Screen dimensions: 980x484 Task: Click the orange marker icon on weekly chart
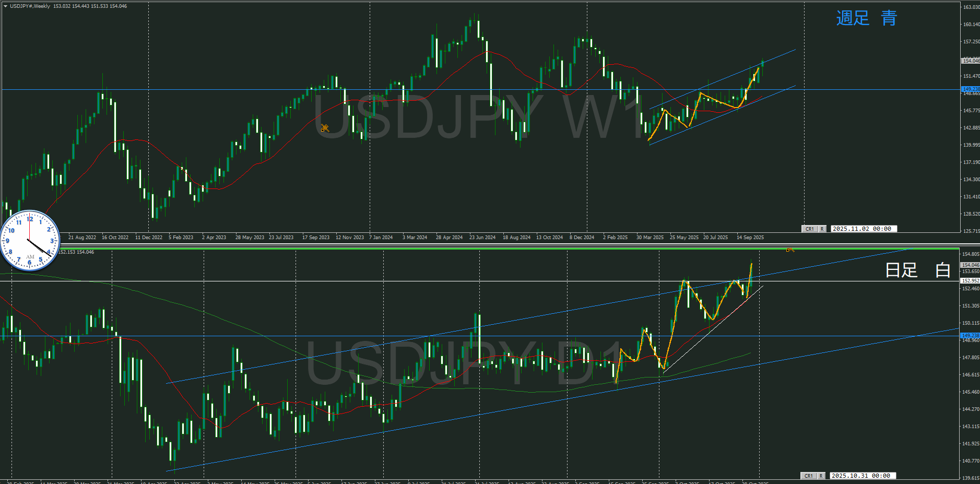pyautogui.click(x=325, y=128)
